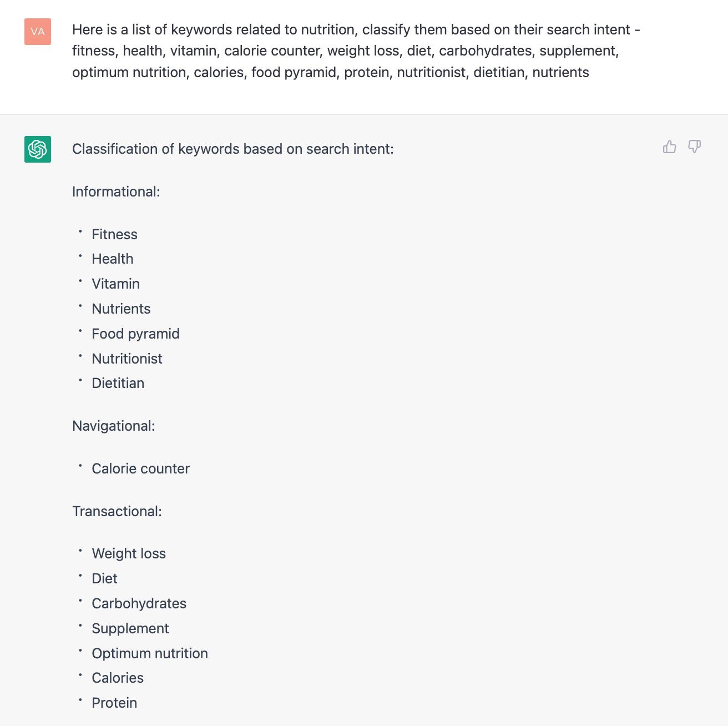Click the 'Vitamin' list item
Viewport: 728px width, 726px height.
point(116,284)
